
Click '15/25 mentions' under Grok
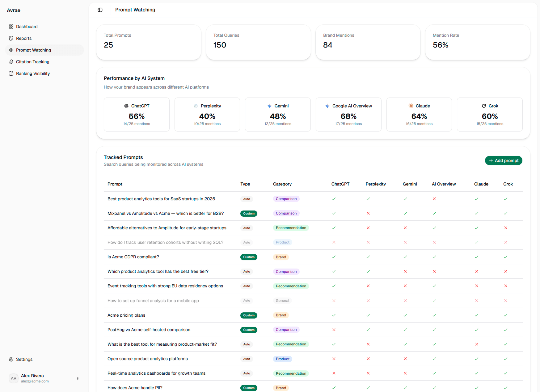490,124
